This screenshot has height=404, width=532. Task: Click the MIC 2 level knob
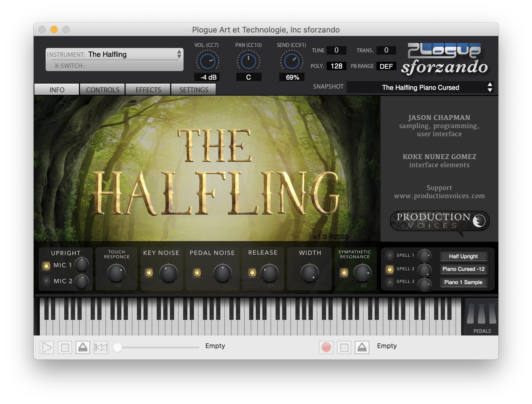tap(82, 282)
